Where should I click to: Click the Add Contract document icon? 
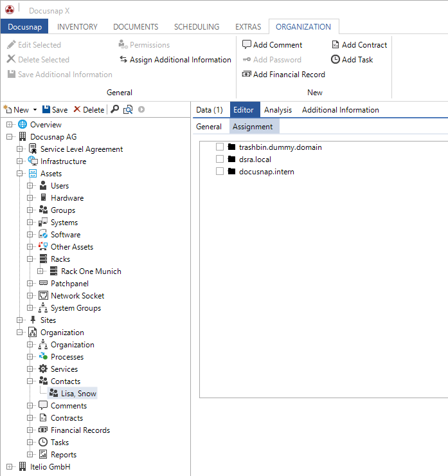335,44
